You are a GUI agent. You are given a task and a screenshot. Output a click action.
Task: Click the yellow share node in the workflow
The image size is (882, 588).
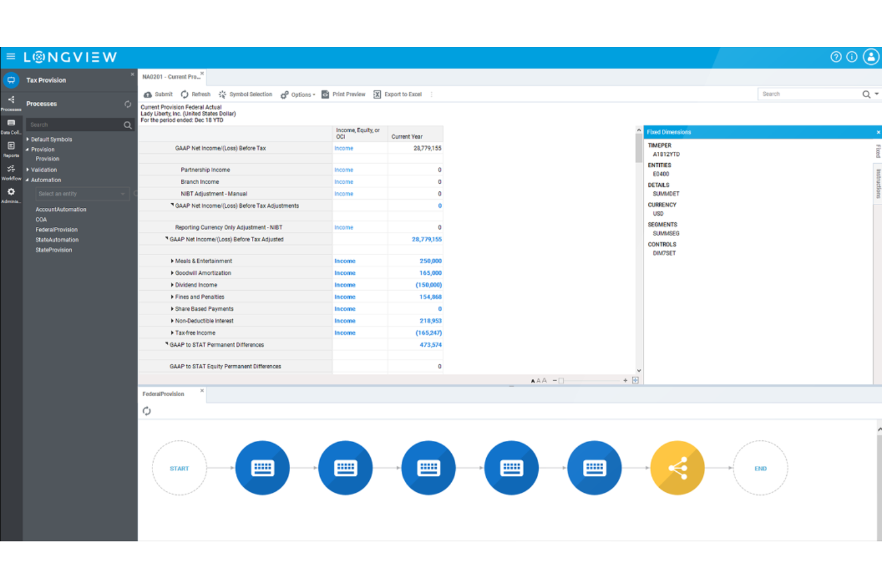(677, 468)
